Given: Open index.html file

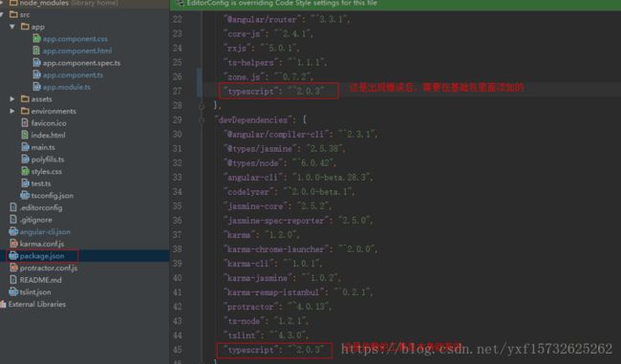Looking at the screenshot, I should pyautogui.click(x=48, y=135).
